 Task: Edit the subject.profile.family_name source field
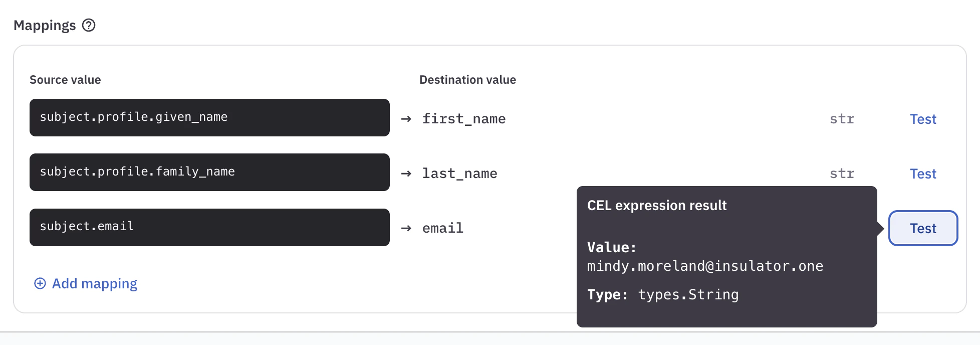point(209,171)
